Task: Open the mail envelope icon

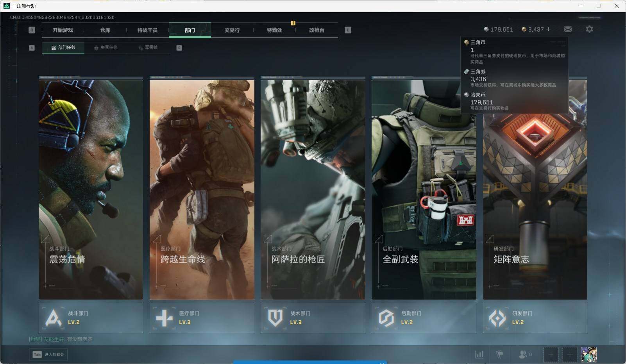Action: point(568,29)
